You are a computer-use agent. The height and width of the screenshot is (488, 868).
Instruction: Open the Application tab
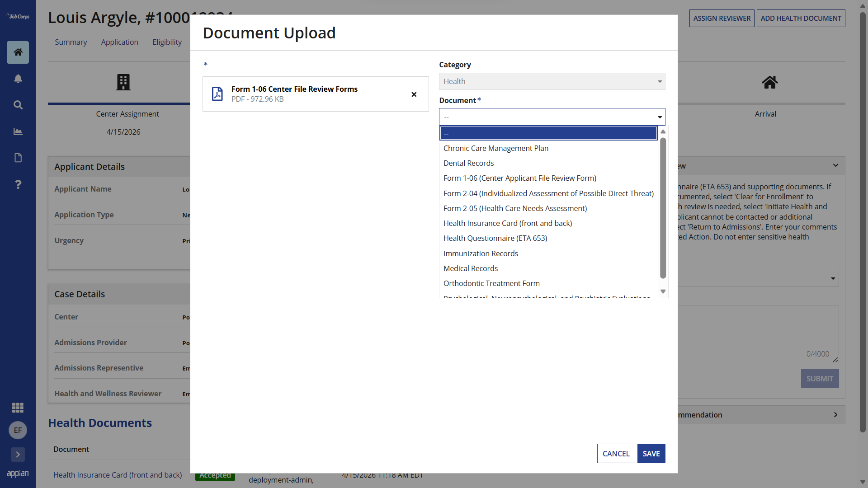tap(120, 42)
